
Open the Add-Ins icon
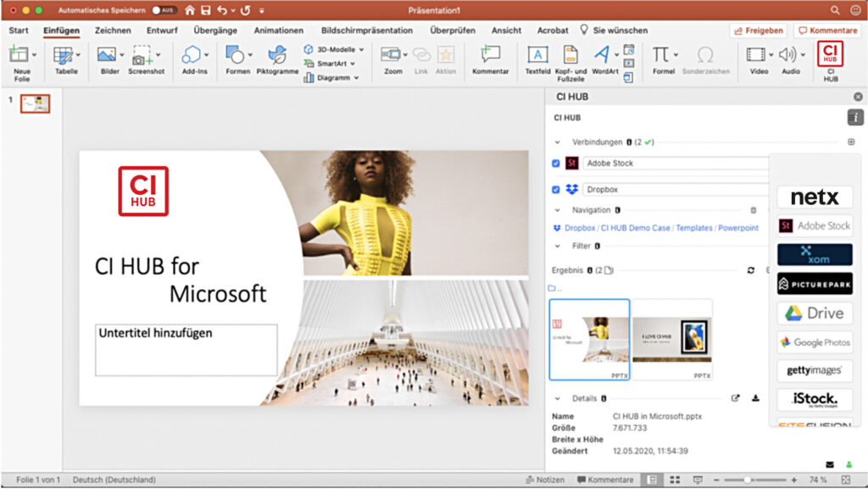pos(192,55)
